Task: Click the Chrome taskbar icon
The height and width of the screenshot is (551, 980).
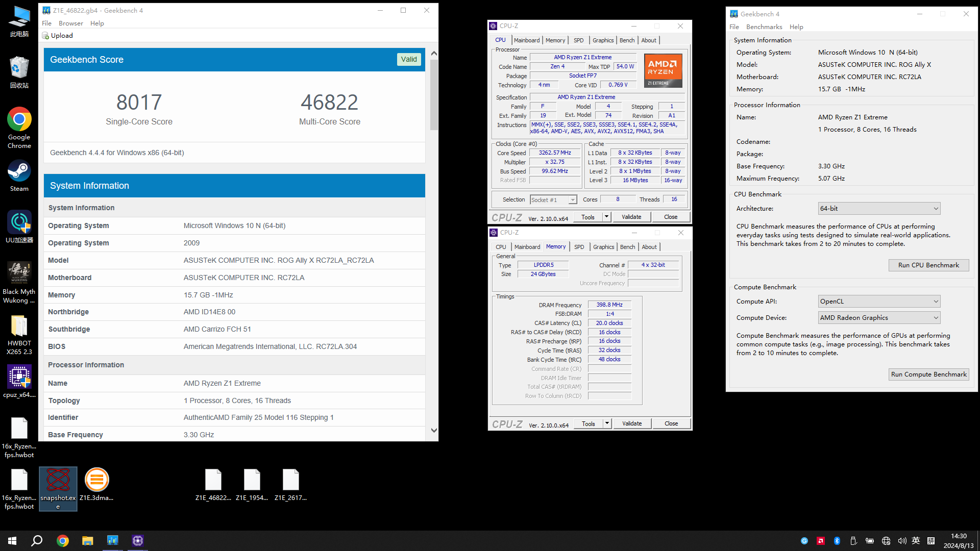Action: (63, 540)
